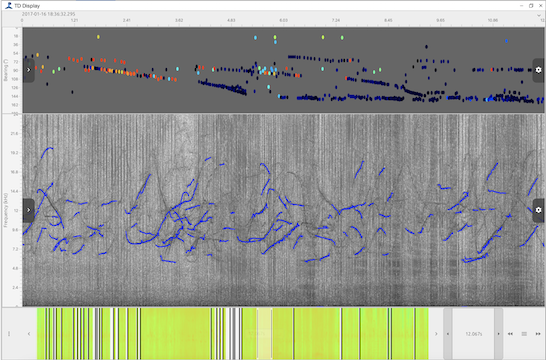The width and height of the screenshot is (546, 360).
Task: Increase visible duration with the right stepper arrow
Action: 498,334
